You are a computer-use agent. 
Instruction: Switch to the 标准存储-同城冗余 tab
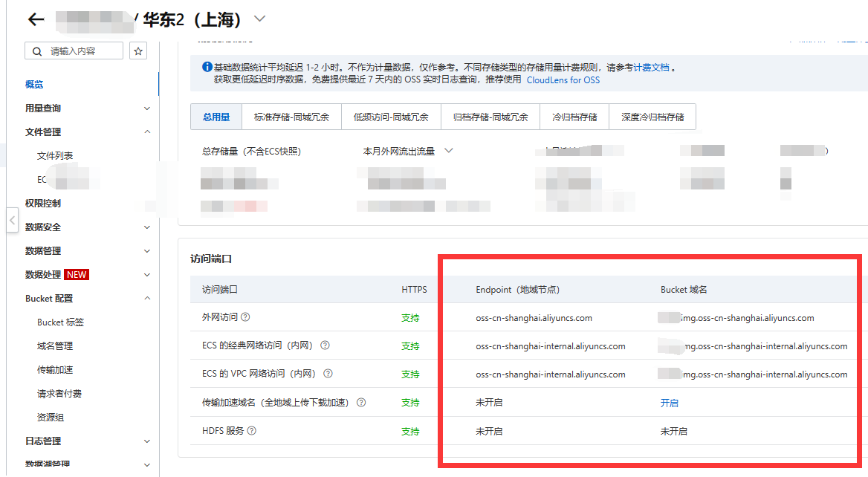[x=291, y=117]
